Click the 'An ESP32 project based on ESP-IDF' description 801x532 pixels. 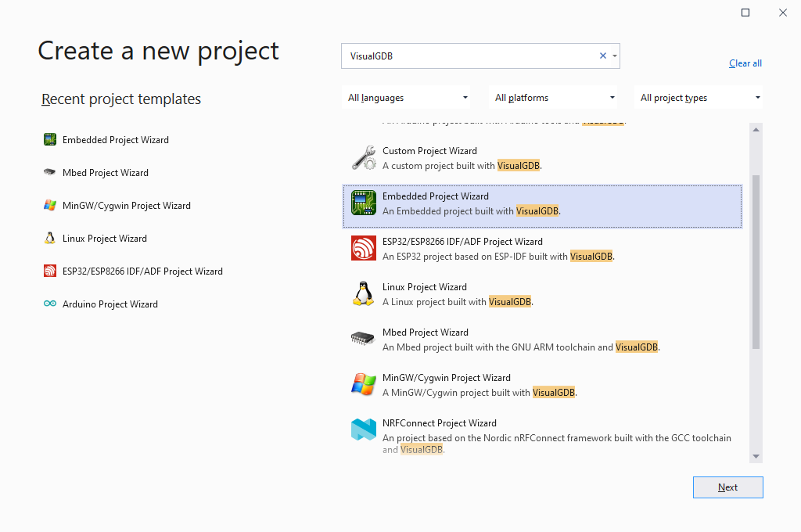tap(498, 257)
